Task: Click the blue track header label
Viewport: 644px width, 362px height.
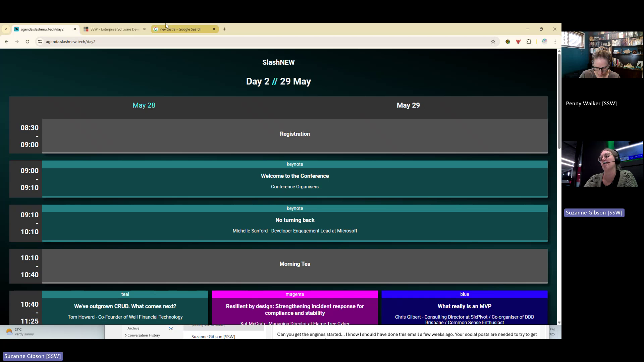Action: click(465, 294)
